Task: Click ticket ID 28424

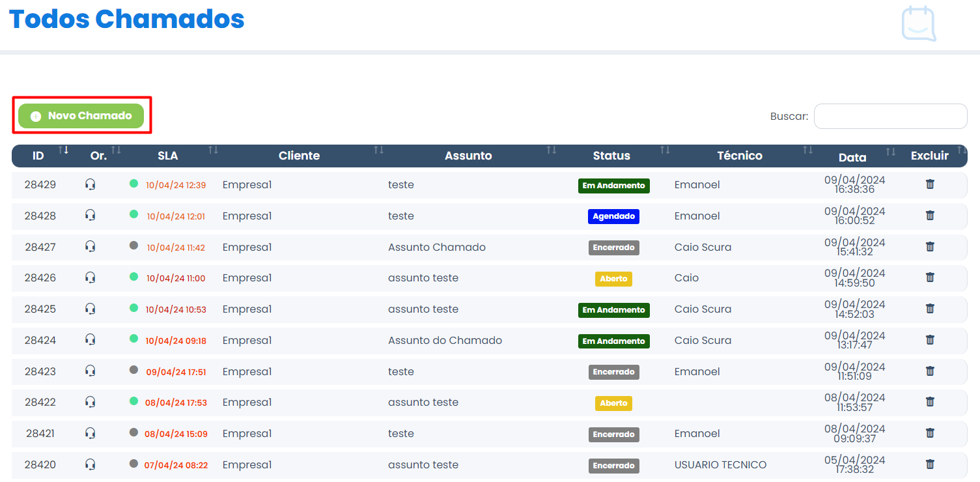Action: pyautogui.click(x=40, y=340)
